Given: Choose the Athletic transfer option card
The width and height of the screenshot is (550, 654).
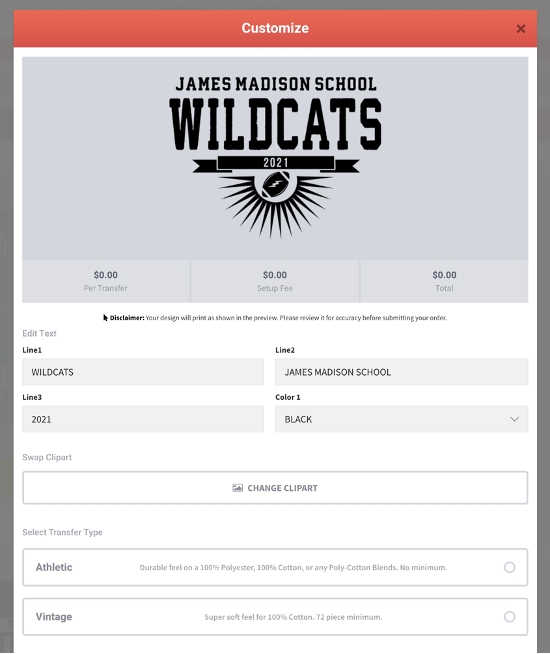Looking at the screenshot, I should (275, 567).
